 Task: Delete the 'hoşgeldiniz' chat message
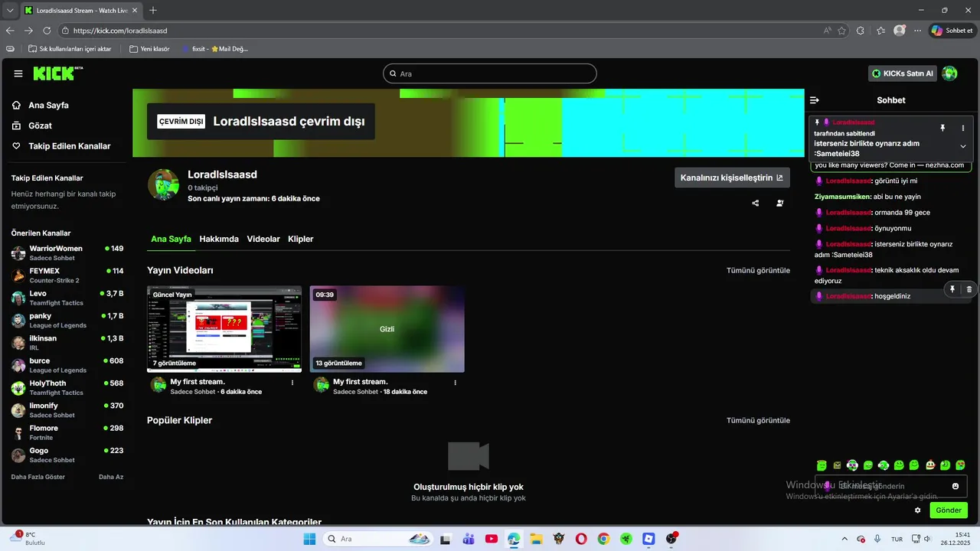[x=969, y=289]
